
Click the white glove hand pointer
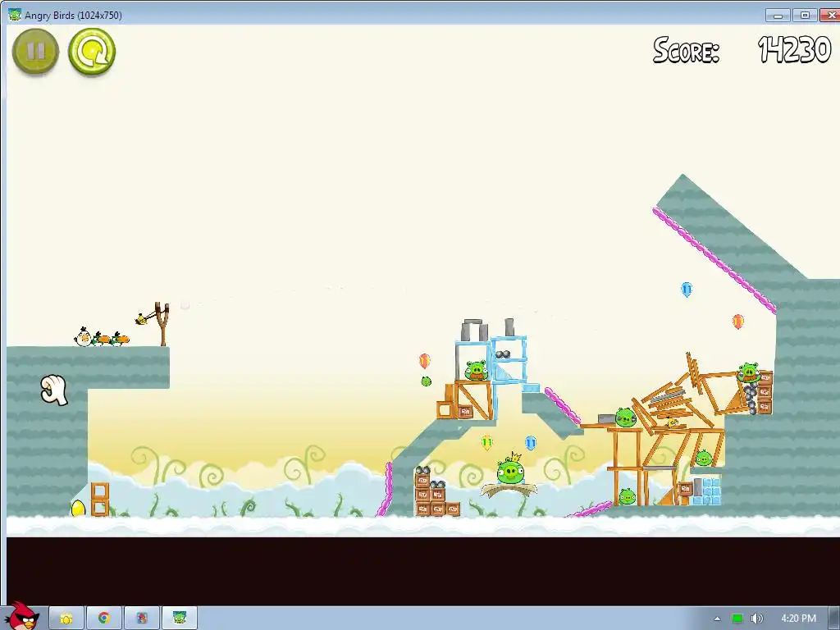pos(54,390)
